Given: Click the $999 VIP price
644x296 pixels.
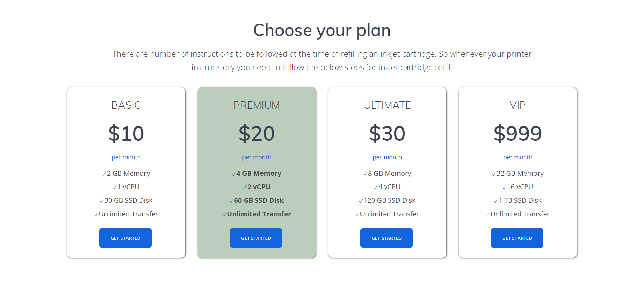Looking at the screenshot, I should coord(518,133).
